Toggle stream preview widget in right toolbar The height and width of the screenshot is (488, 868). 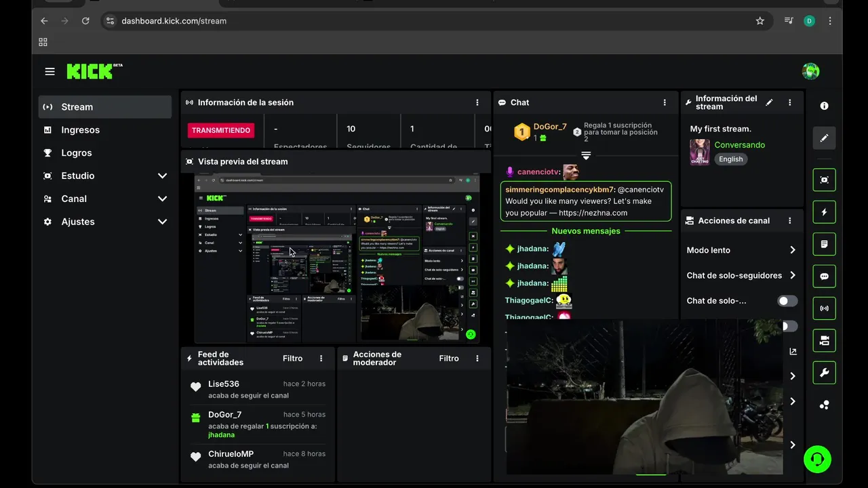coord(825,180)
